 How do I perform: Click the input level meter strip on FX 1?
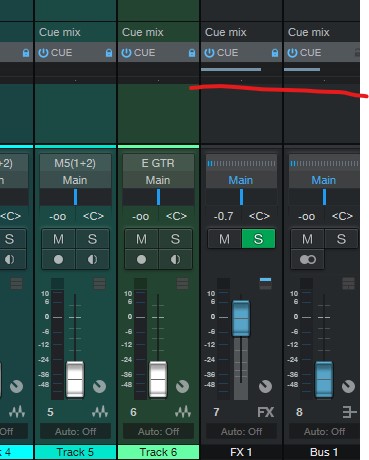pos(241,163)
